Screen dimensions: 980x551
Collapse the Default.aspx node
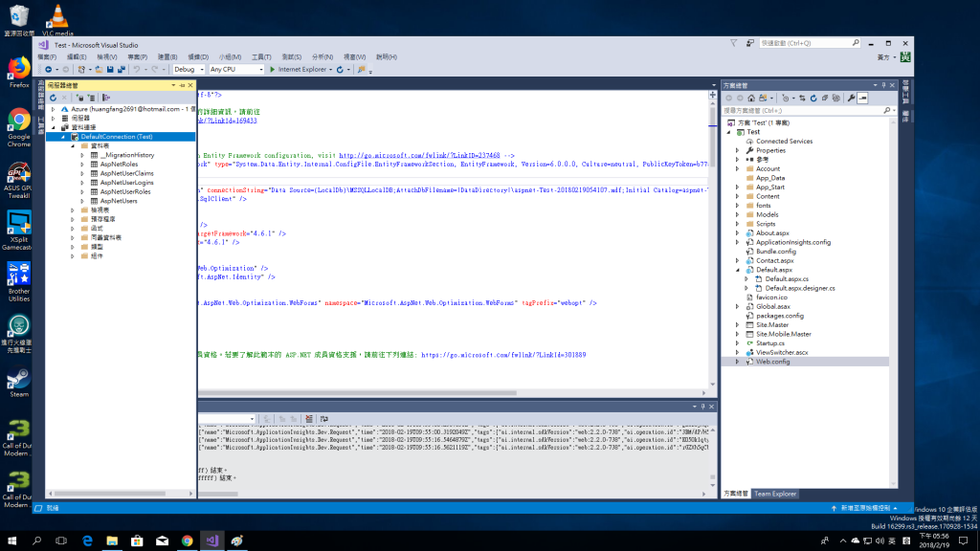pos(738,270)
